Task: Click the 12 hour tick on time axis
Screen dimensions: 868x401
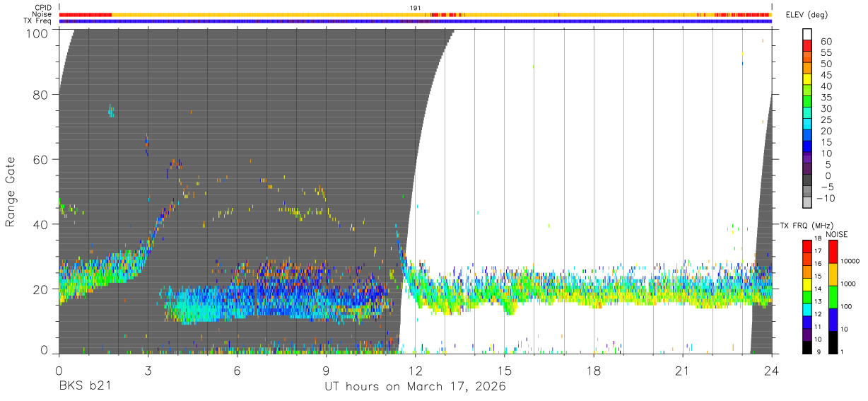Action: [x=415, y=371]
